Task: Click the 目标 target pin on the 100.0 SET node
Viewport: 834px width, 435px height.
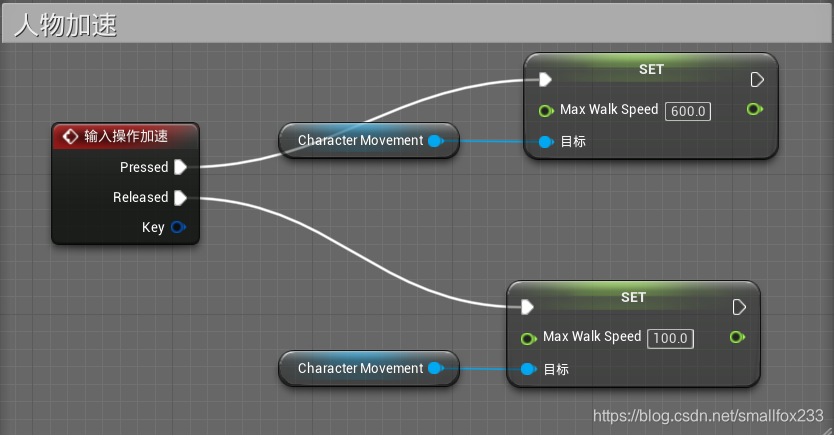Action: tap(528, 369)
